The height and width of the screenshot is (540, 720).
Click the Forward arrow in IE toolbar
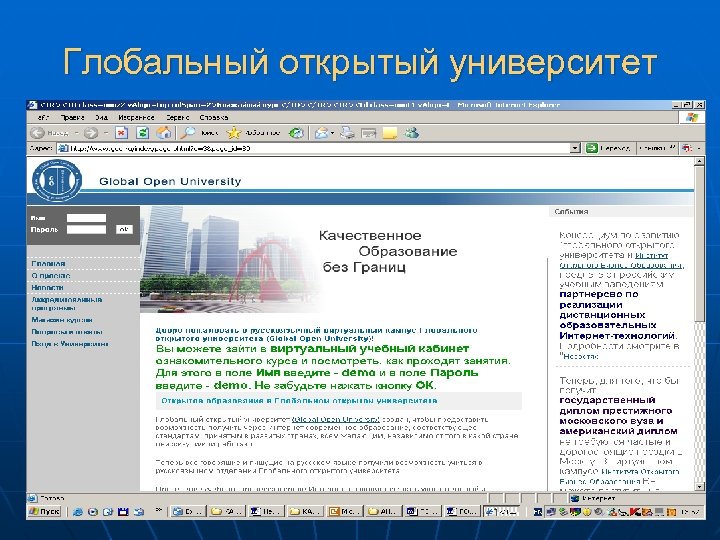click(91, 133)
